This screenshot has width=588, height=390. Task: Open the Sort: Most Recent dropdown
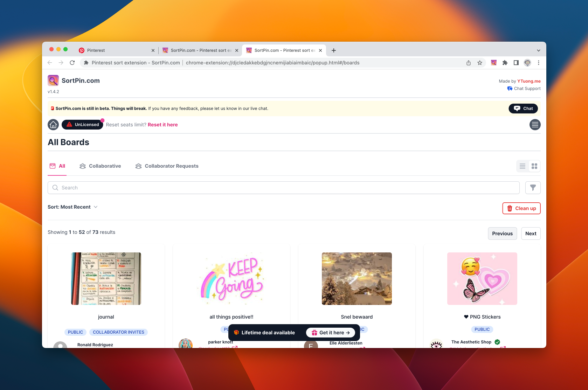click(72, 207)
